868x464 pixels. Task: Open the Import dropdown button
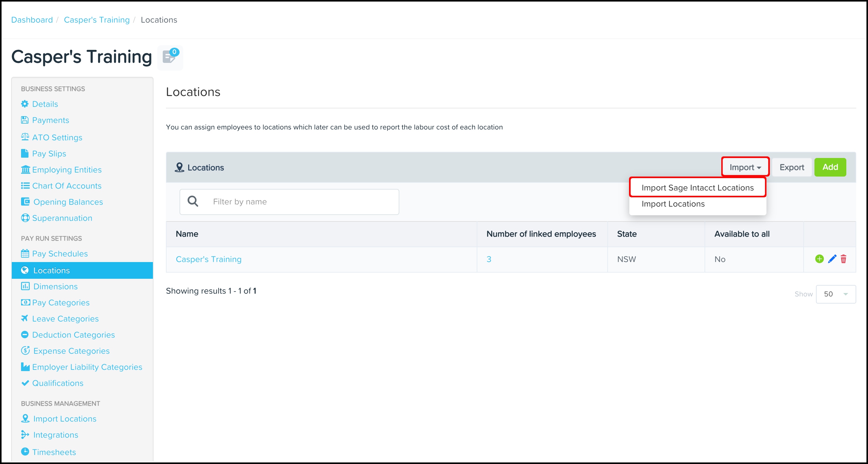click(x=745, y=167)
